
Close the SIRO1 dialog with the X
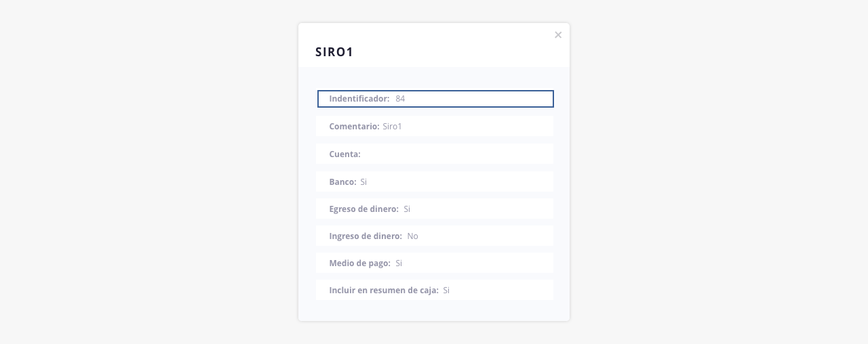[x=558, y=35]
